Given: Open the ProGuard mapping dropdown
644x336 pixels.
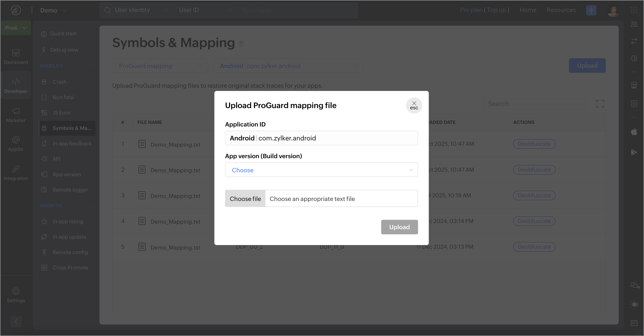Looking at the screenshot, I should pos(159,66).
